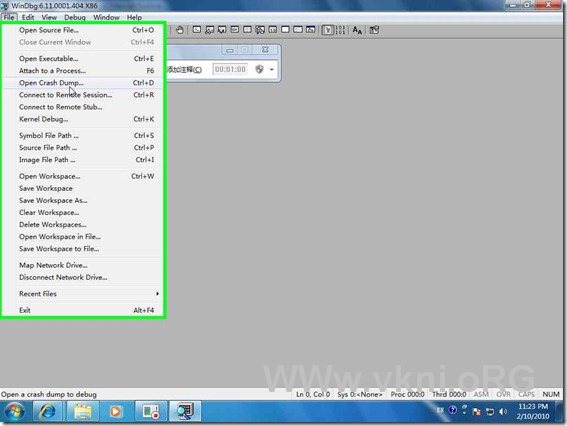
Task: Select Source File Path ...
Action: [x=83, y=148]
